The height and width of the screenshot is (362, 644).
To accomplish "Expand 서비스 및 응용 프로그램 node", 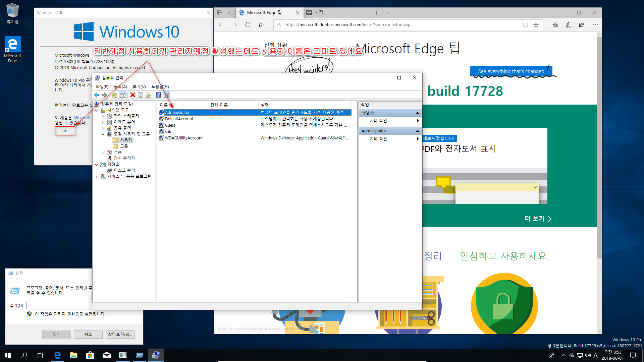I will click(x=97, y=177).
